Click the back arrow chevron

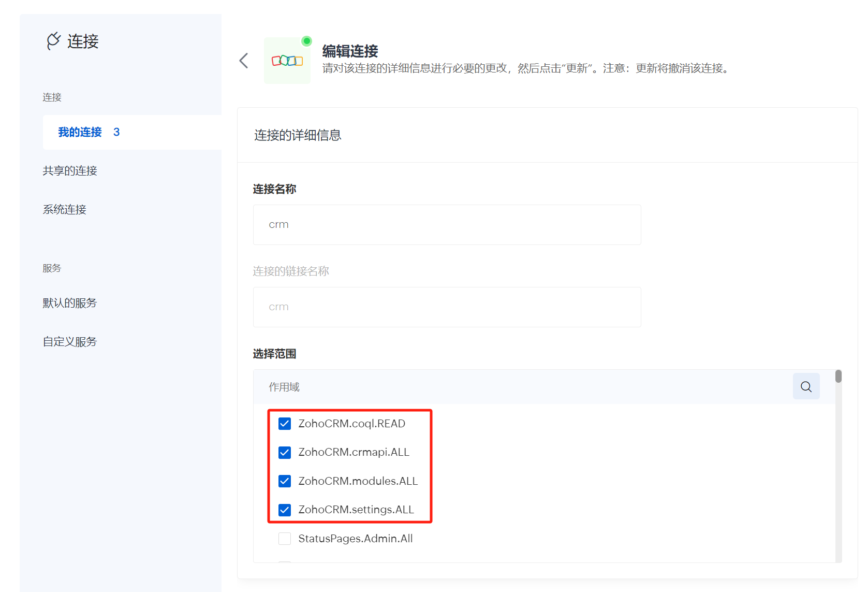244,61
